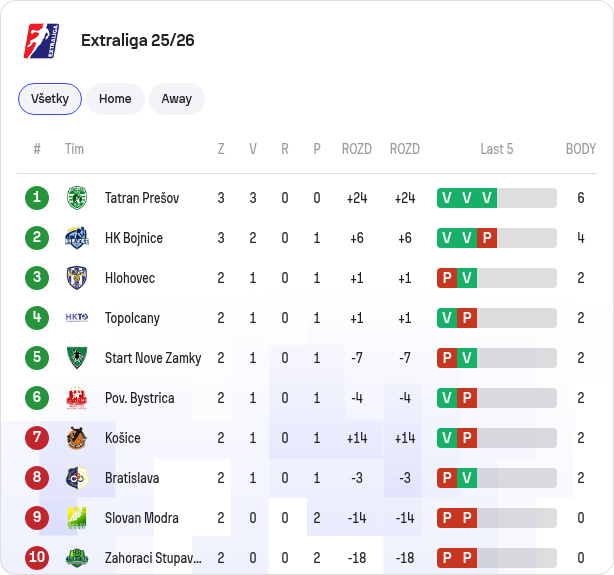Select the Košice team logo
The width and height of the screenshot is (614, 575).
click(x=77, y=438)
